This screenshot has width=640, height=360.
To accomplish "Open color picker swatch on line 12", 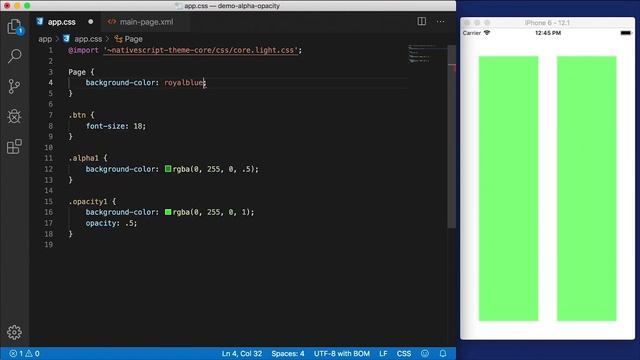I will (x=168, y=169).
